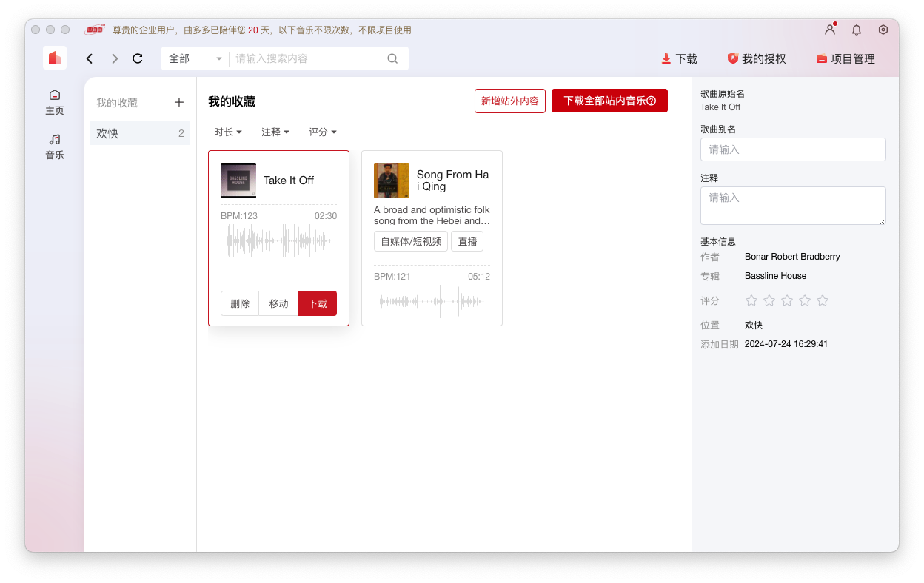Image resolution: width=924 pixels, height=583 pixels.
Task: Open the settings hexagon icon
Action: [883, 30]
